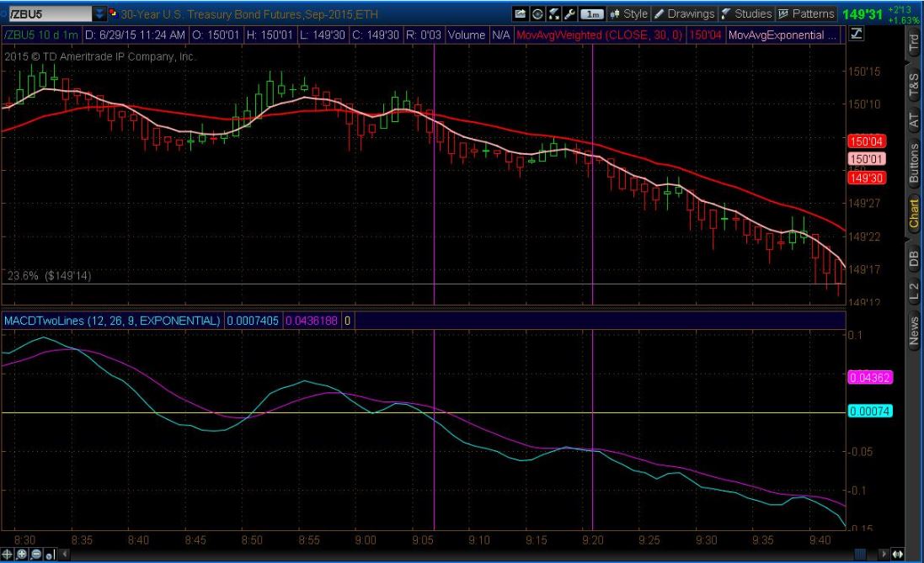Screen dimensions: 924x563
Task: Open the DB side tab
Action: pos(913,258)
